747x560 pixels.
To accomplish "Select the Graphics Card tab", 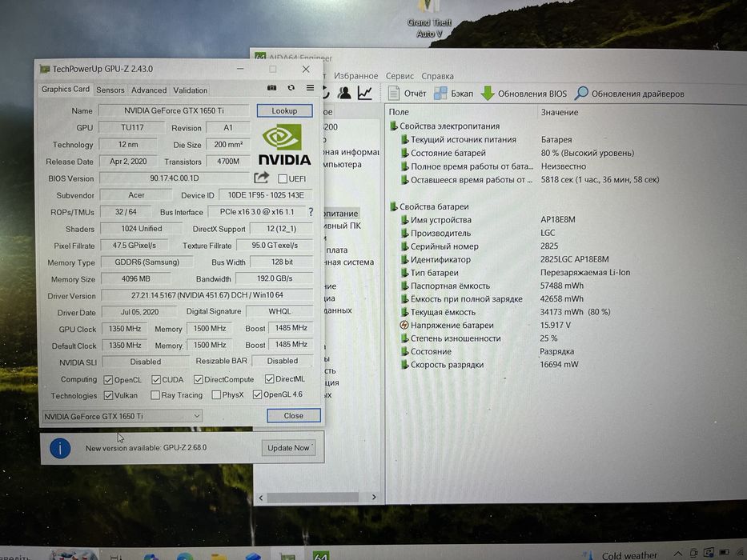I will pyautogui.click(x=66, y=89).
